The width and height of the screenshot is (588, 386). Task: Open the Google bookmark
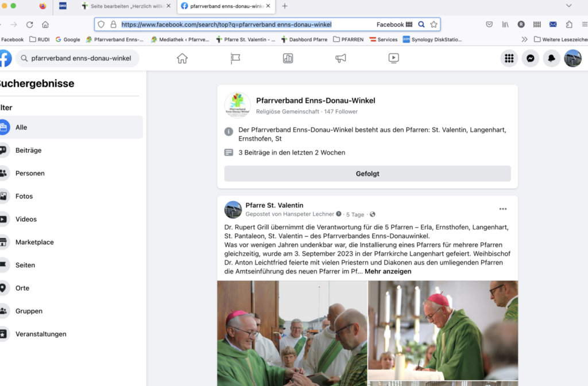click(68, 40)
